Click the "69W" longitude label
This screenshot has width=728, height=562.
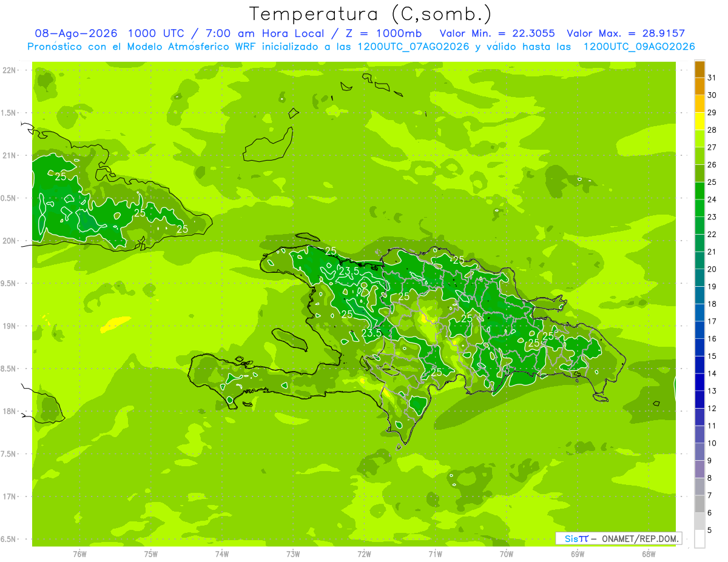tap(578, 554)
